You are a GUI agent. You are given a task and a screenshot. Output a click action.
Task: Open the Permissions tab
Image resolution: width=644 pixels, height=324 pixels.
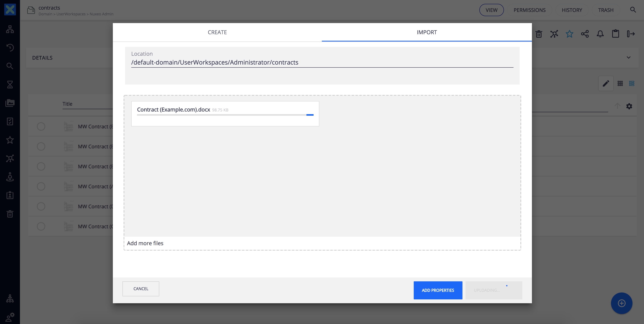click(529, 10)
